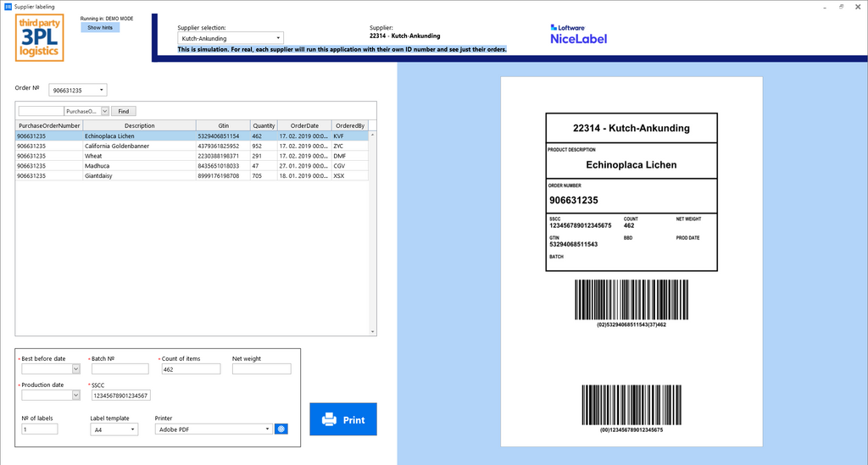This screenshot has width=868, height=465.
Task: Click the Supplier labeling app icon in title bar
Action: click(x=8, y=7)
